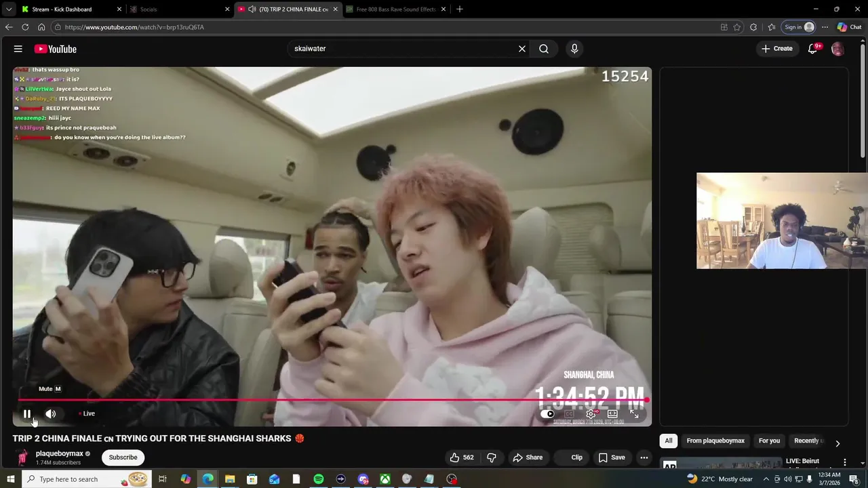Open Copilot Chat sidebar
Screen dimensions: 868x488
pyautogui.click(x=850, y=27)
